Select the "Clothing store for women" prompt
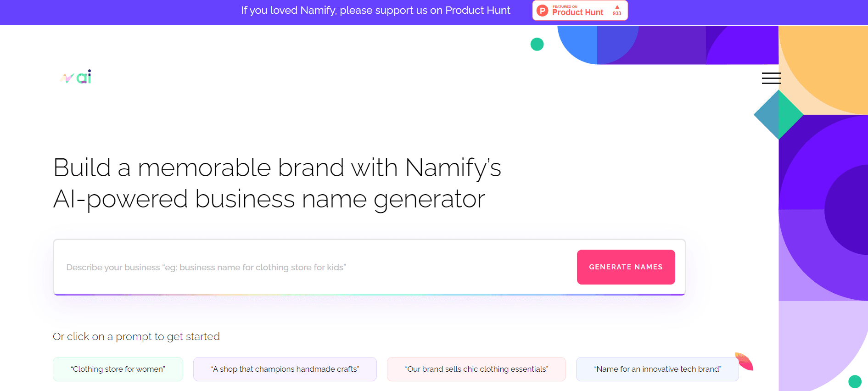The width and height of the screenshot is (868, 391). (x=118, y=369)
